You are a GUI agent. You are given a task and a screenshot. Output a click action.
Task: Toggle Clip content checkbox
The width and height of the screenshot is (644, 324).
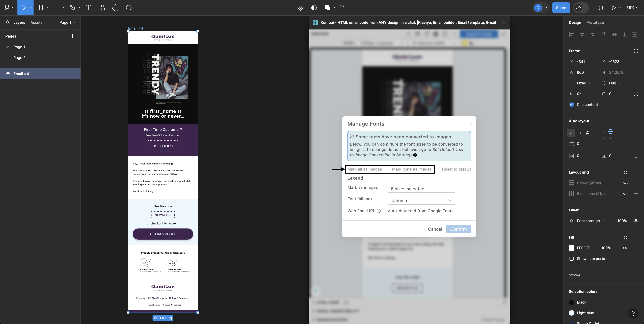[572, 104]
